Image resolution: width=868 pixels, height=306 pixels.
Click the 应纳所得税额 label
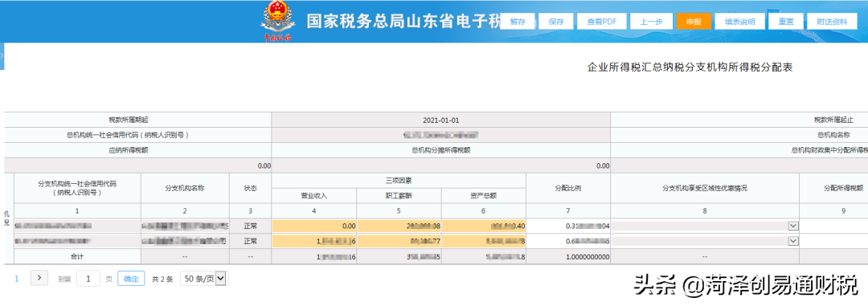coord(129,150)
